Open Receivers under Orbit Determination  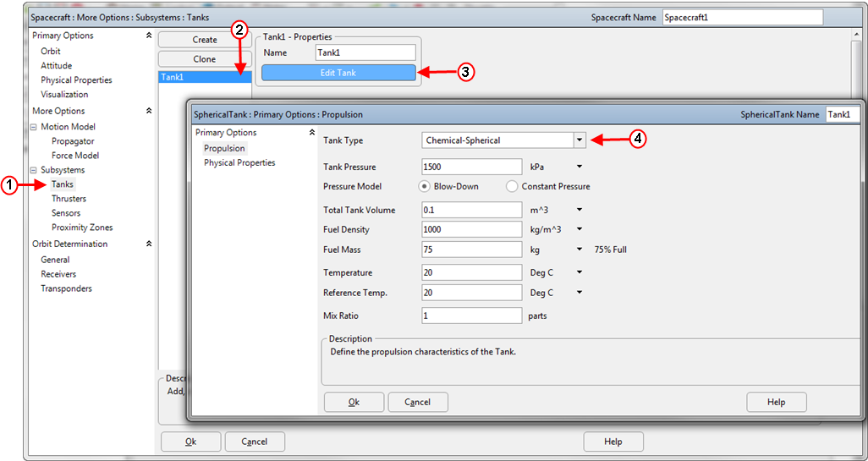(58, 274)
